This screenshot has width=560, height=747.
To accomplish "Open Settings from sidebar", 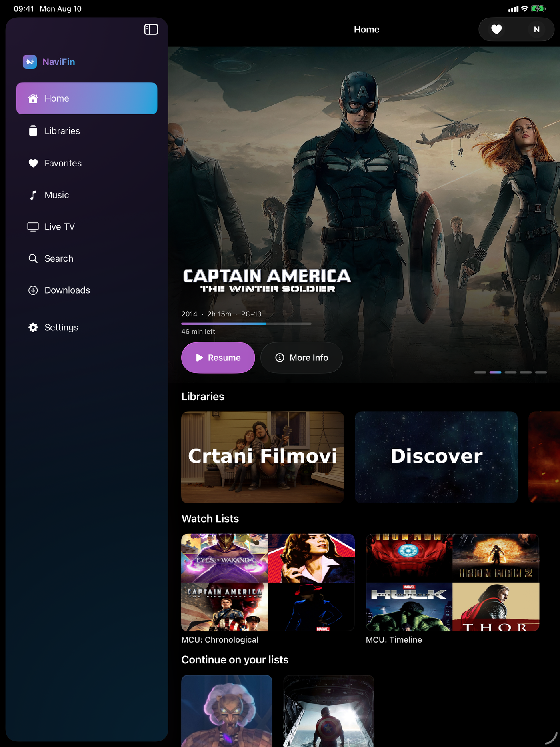I will (x=87, y=328).
